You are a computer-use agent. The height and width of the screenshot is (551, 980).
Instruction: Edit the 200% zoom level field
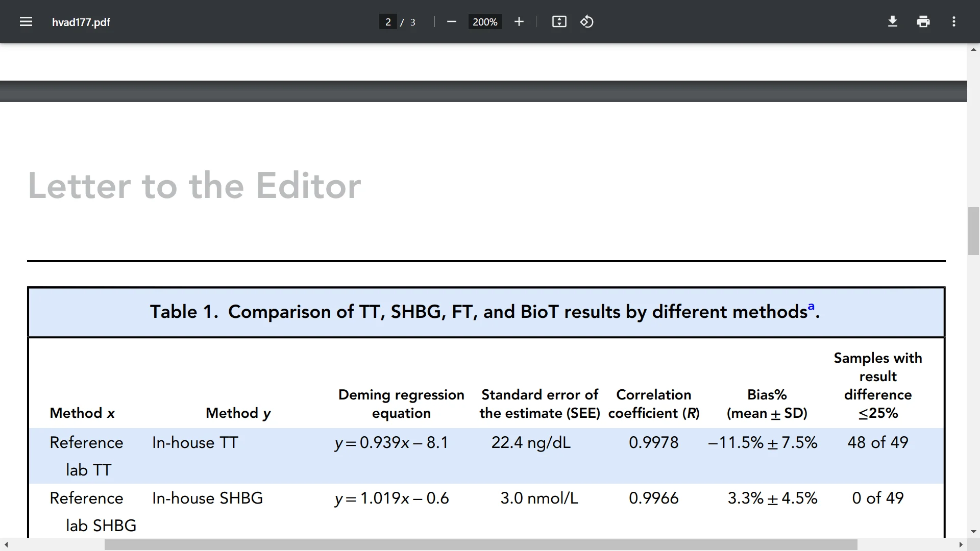[485, 22]
